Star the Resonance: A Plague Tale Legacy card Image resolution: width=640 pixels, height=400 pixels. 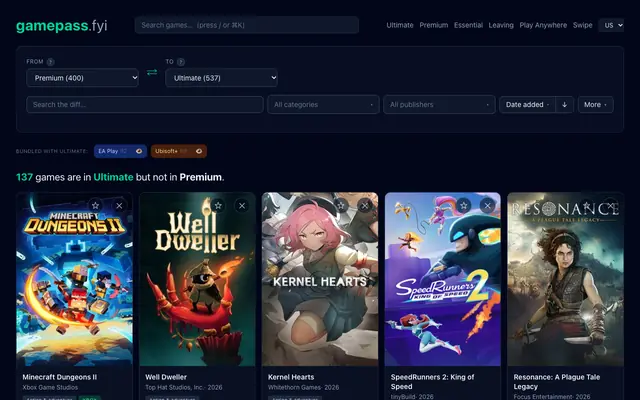tap(586, 205)
